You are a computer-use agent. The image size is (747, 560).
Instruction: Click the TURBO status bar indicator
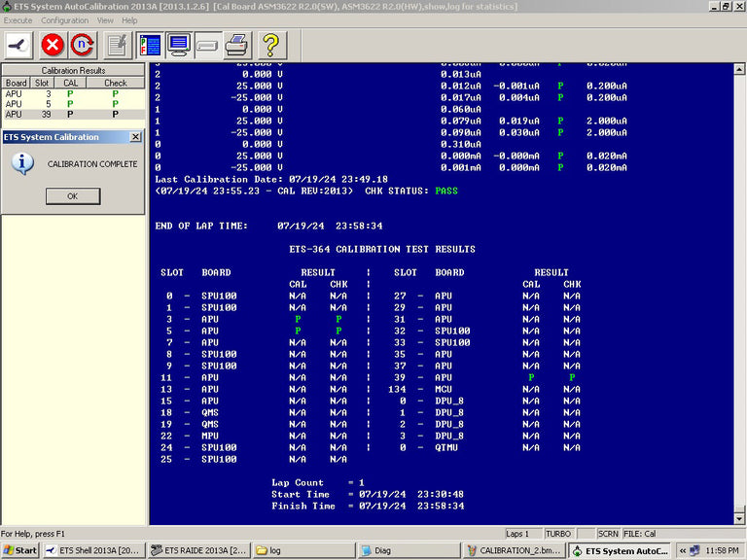pos(559,534)
